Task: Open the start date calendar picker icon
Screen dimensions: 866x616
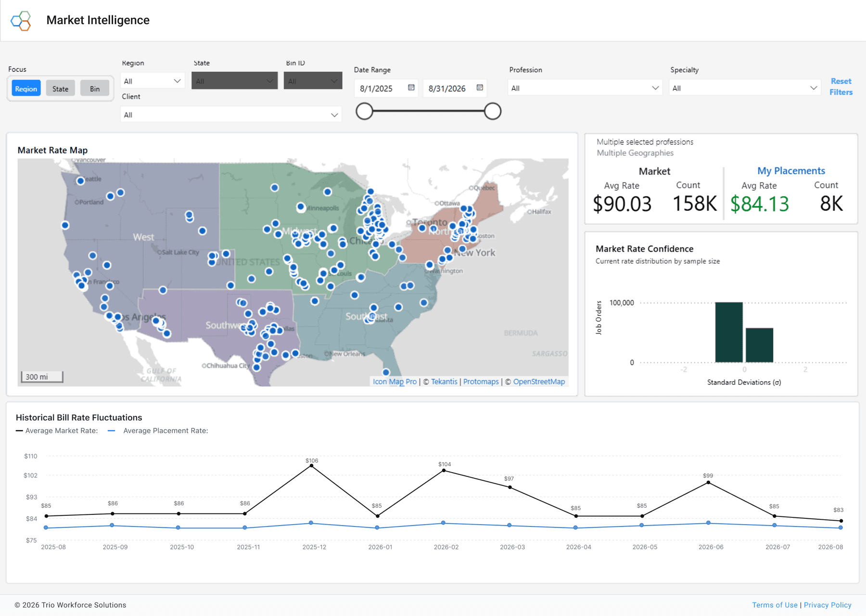Action: (411, 88)
